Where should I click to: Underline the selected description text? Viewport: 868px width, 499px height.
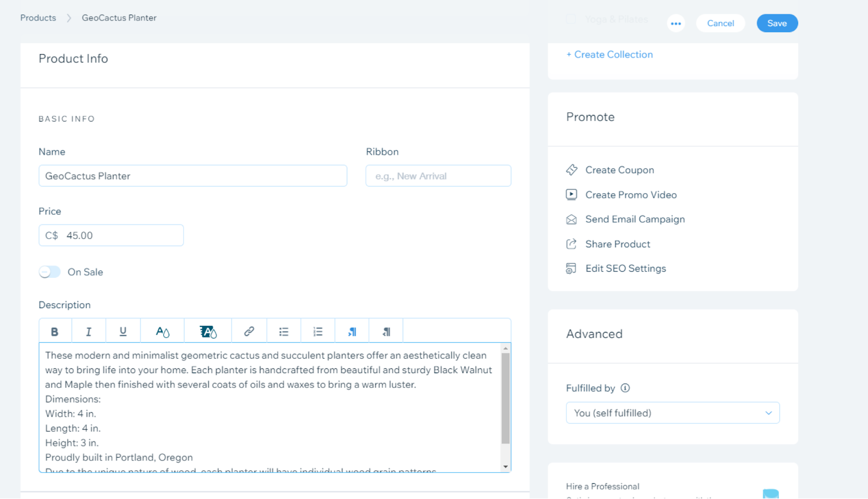tap(123, 331)
